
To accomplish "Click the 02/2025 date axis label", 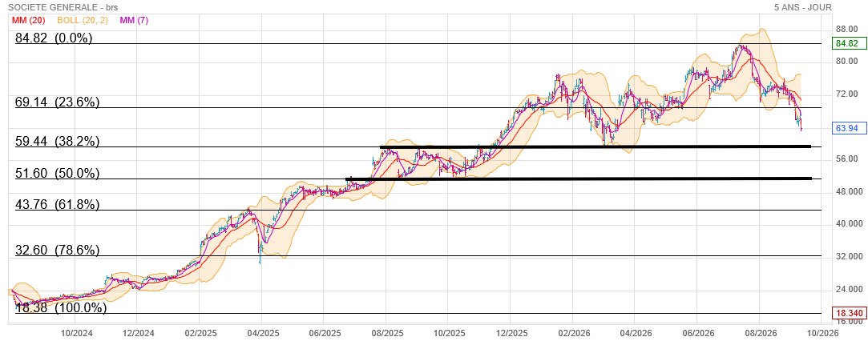I will (x=200, y=333).
